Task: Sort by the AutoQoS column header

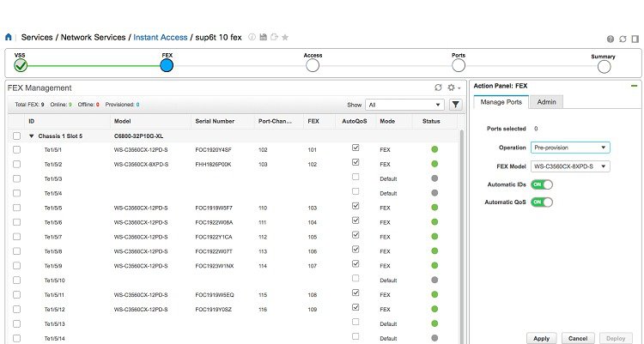Action: pyautogui.click(x=354, y=121)
